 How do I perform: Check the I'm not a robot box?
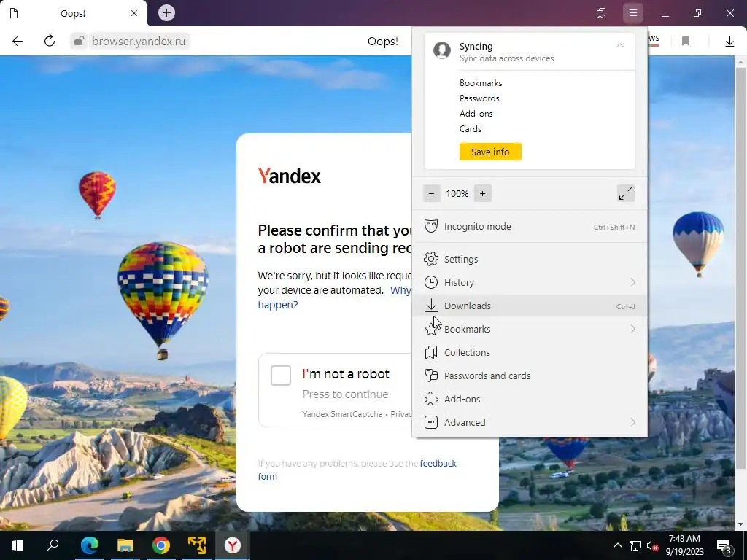coord(281,376)
